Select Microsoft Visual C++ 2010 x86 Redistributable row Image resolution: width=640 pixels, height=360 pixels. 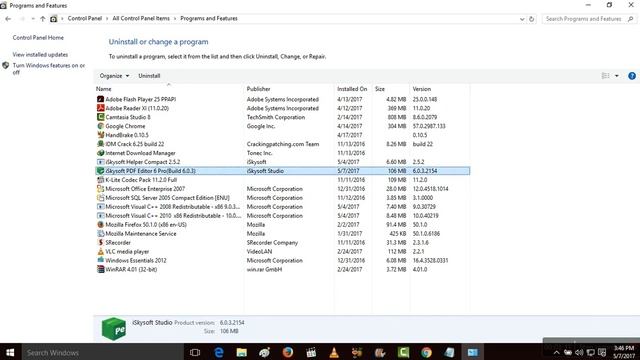[x=282, y=216]
